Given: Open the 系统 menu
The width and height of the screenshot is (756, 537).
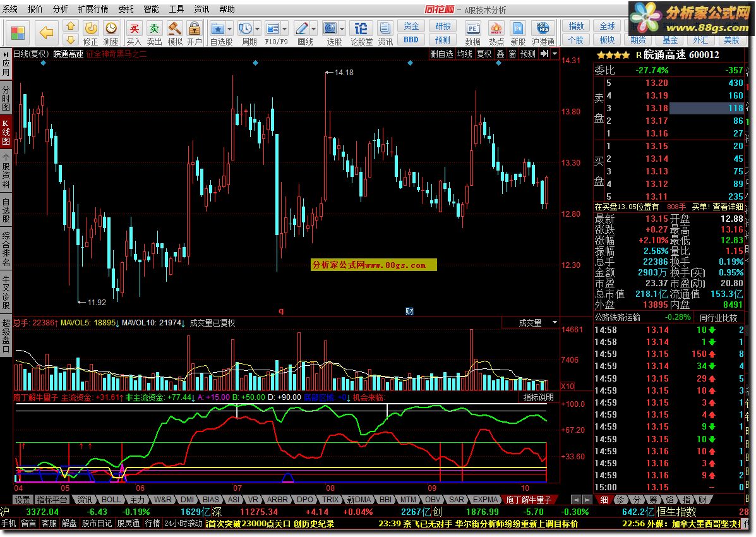Looking at the screenshot, I should point(10,9).
